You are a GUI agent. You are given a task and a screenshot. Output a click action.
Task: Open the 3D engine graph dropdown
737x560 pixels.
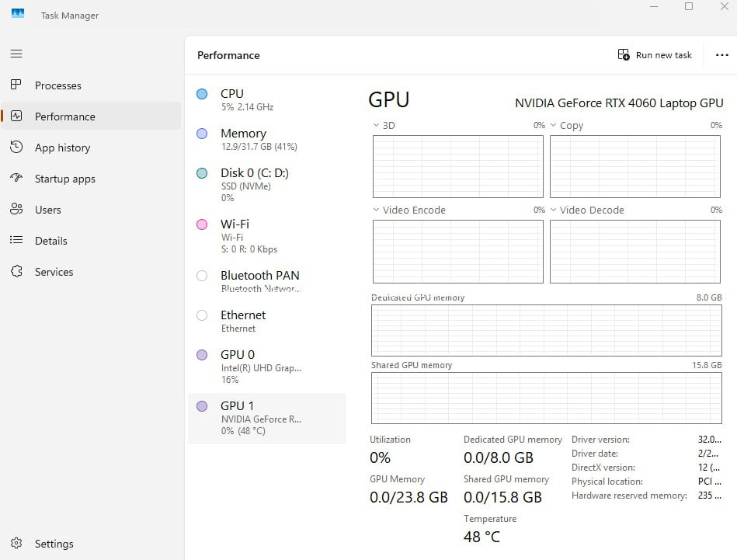click(x=376, y=125)
